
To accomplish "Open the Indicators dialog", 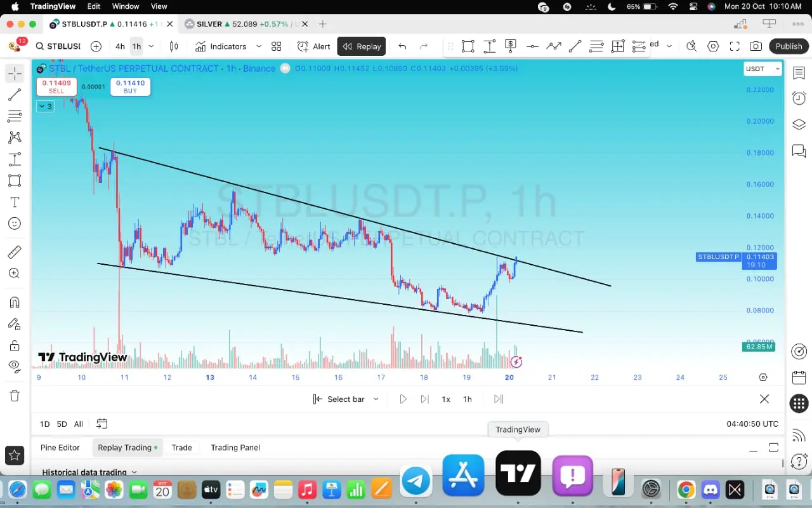I will click(x=221, y=46).
